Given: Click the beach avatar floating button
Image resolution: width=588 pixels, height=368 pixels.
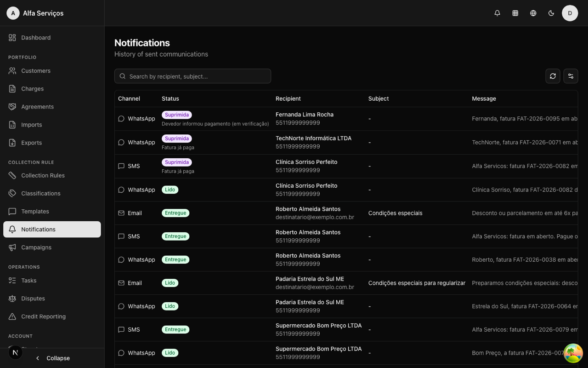Looking at the screenshot, I should click(x=573, y=353).
